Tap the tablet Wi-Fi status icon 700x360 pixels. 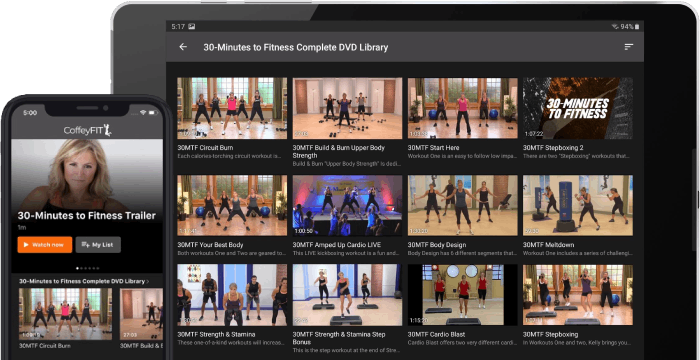click(x=615, y=27)
